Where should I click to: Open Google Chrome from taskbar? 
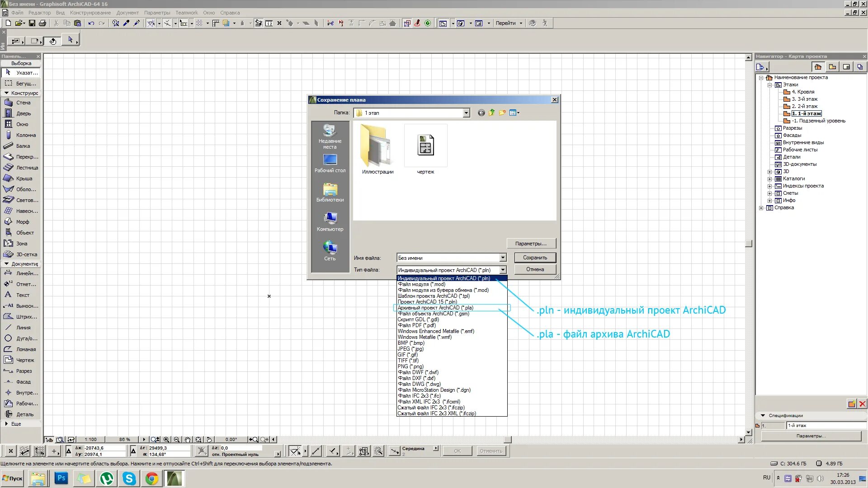click(x=152, y=479)
